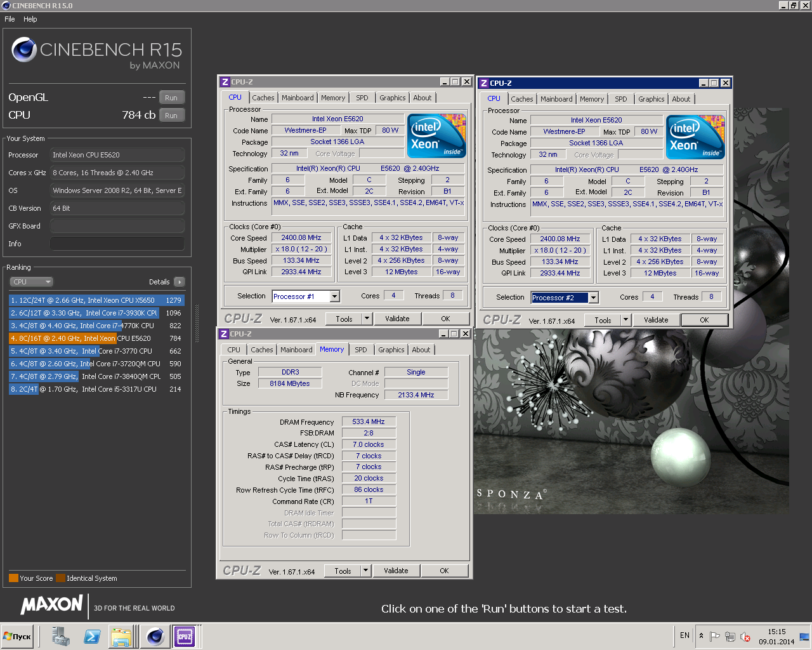Screen dimensions: 812x650
Task: Open the Help menu in Cinebench
Action: click(x=30, y=19)
